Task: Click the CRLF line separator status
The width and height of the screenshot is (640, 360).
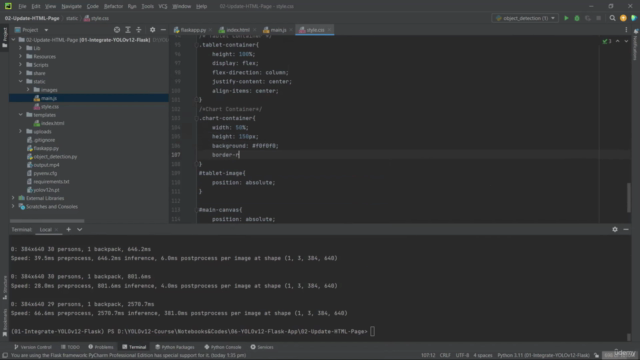Action: (x=445, y=355)
